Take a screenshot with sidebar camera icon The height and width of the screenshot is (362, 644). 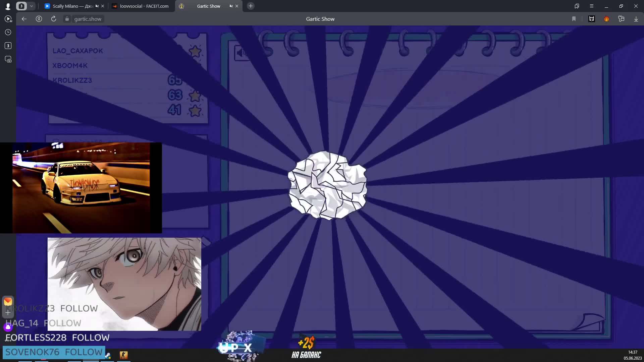8,59
